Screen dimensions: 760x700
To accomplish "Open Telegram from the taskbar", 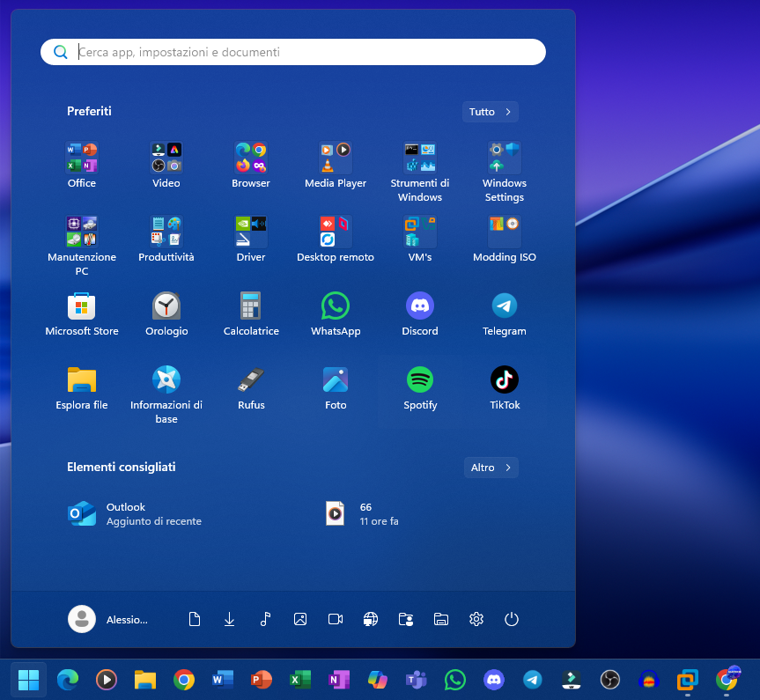I will point(533,680).
